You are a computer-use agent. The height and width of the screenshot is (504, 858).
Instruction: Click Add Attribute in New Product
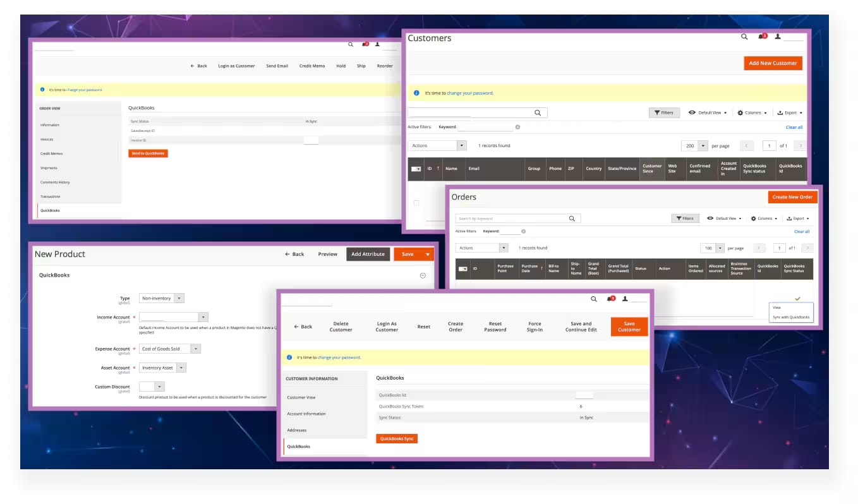coord(368,254)
